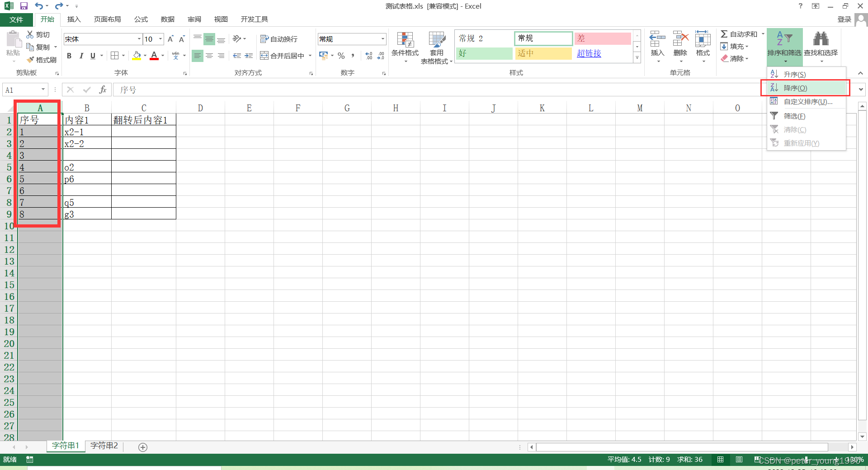Toggle middle vertical alignment
Screen dimensions: 868x470
coord(209,39)
